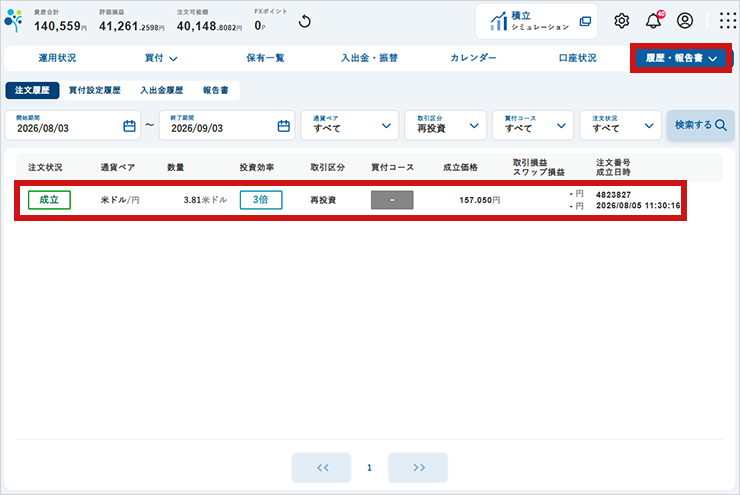Open the user account profile icon

[x=685, y=21]
